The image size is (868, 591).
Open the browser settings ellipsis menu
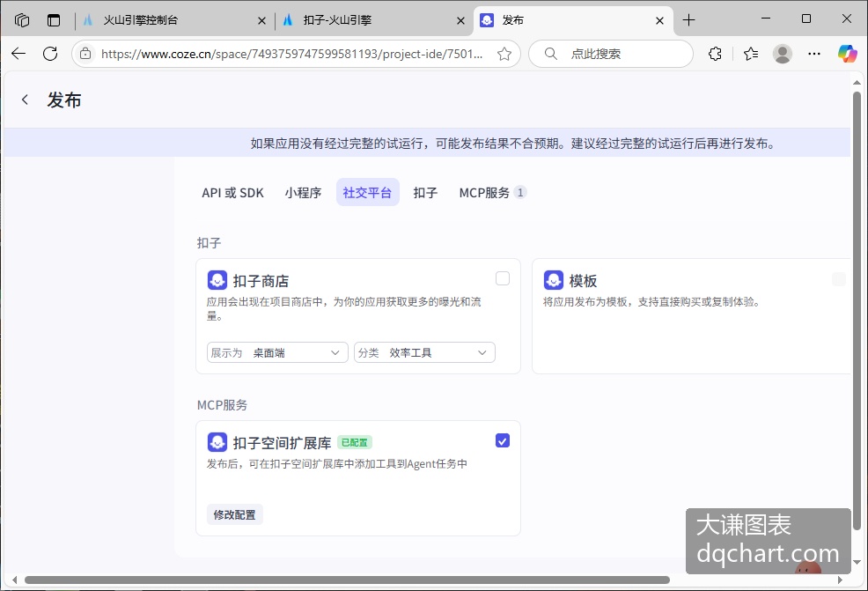pos(814,54)
